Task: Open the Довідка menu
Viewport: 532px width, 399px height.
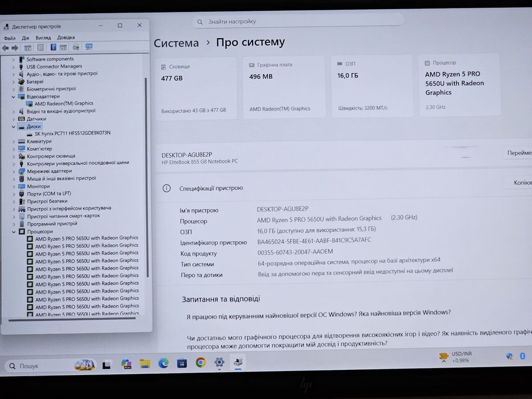Action: tap(66, 37)
